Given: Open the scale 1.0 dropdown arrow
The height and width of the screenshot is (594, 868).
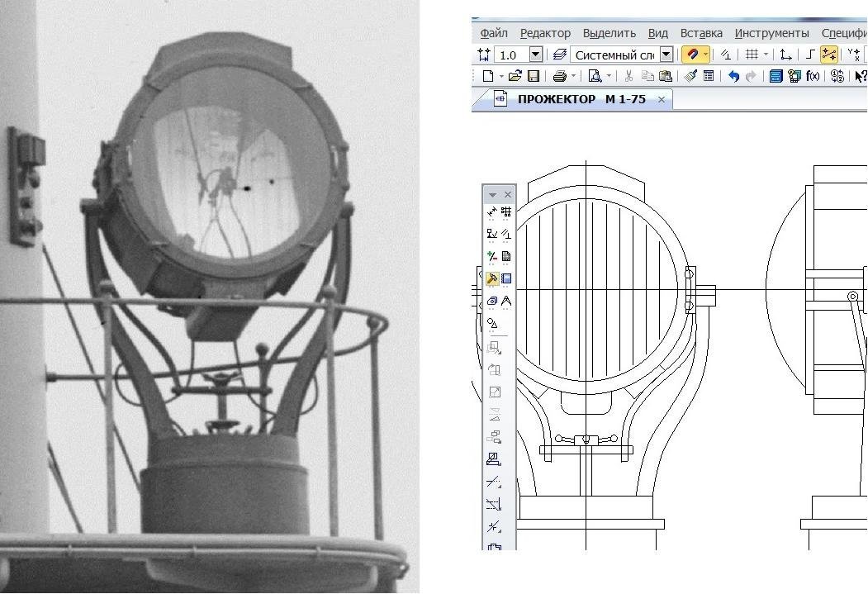Looking at the screenshot, I should point(535,55).
